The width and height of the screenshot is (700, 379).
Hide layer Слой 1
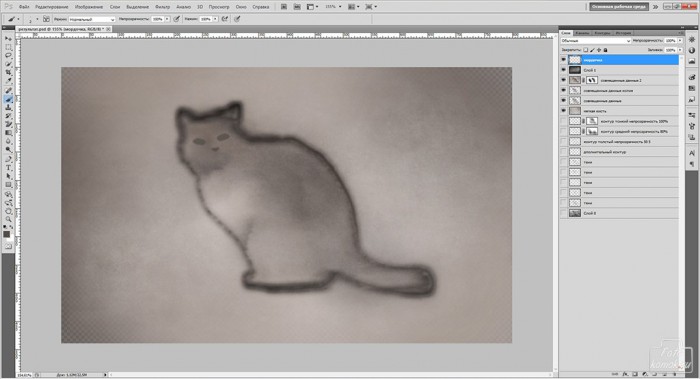pos(563,70)
